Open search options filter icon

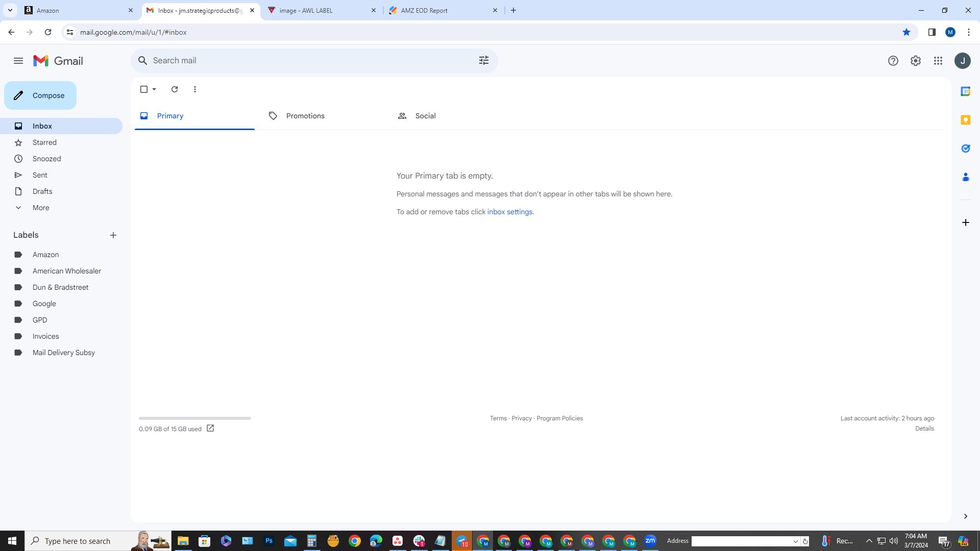click(484, 61)
